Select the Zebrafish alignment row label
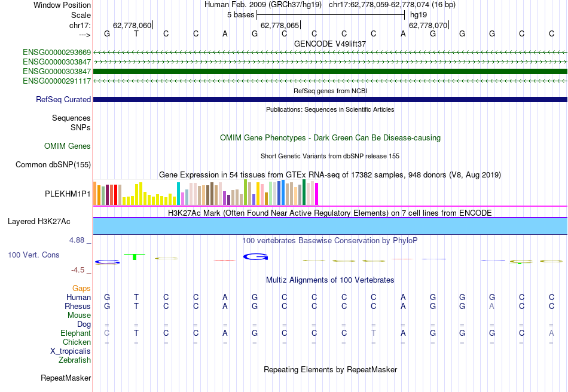The height and width of the screenshot is (392, 568). click(x=75, y=360)
